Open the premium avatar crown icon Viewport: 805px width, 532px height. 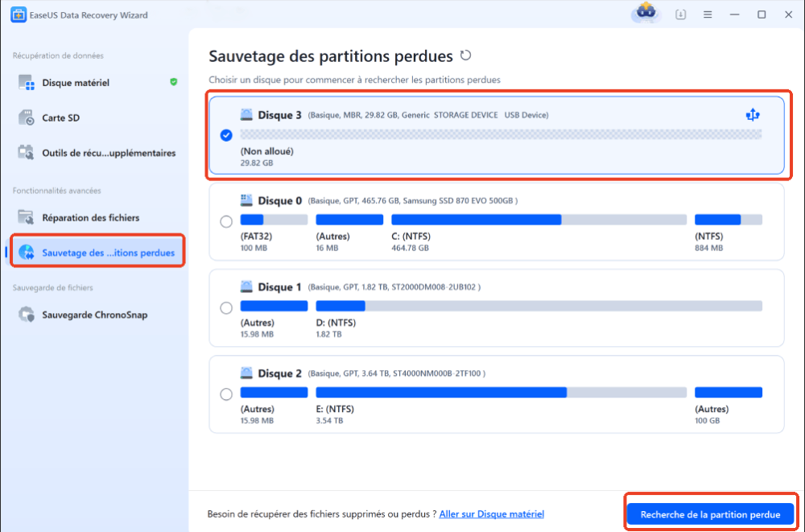[646, 13]
